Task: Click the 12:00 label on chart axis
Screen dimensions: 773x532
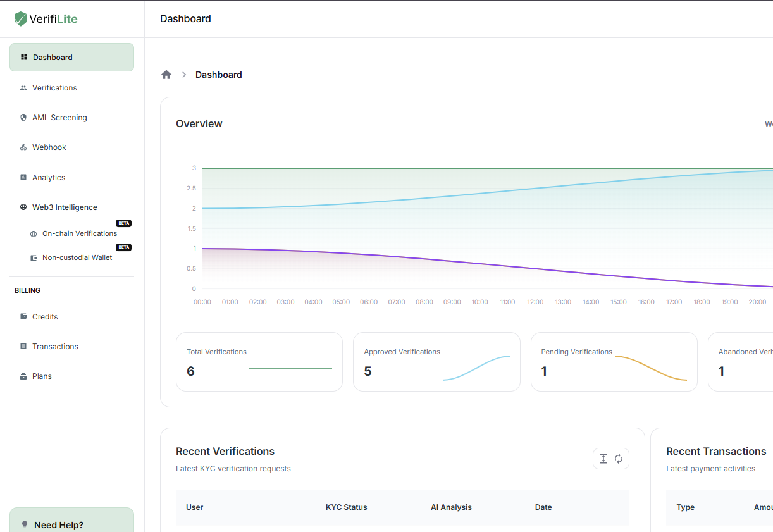Action: pyautogui.click(x=535, y=302)
